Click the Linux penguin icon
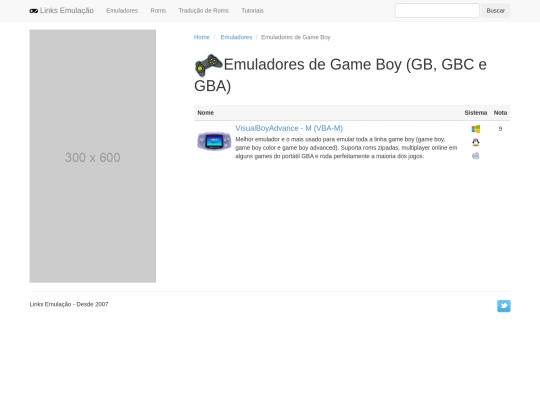The height and width of the screenshot is (405, 540). pyautogui.click(x=476, y=142)
